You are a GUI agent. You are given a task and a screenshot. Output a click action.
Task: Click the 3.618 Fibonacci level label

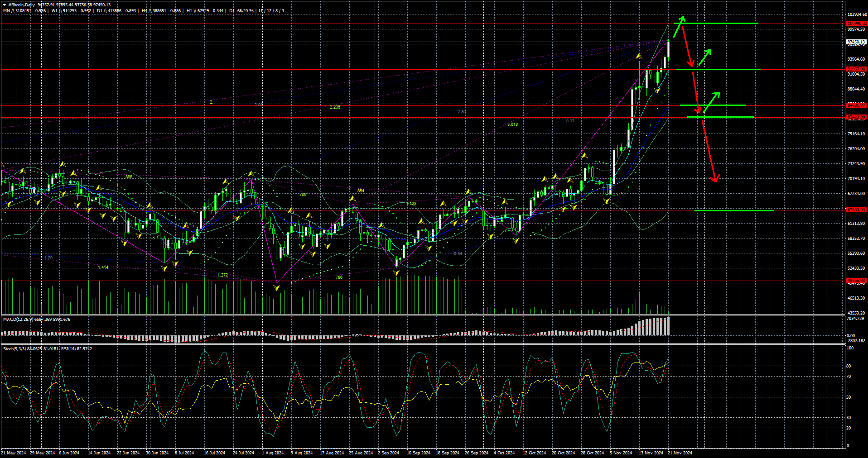click(x=512, y=124)
